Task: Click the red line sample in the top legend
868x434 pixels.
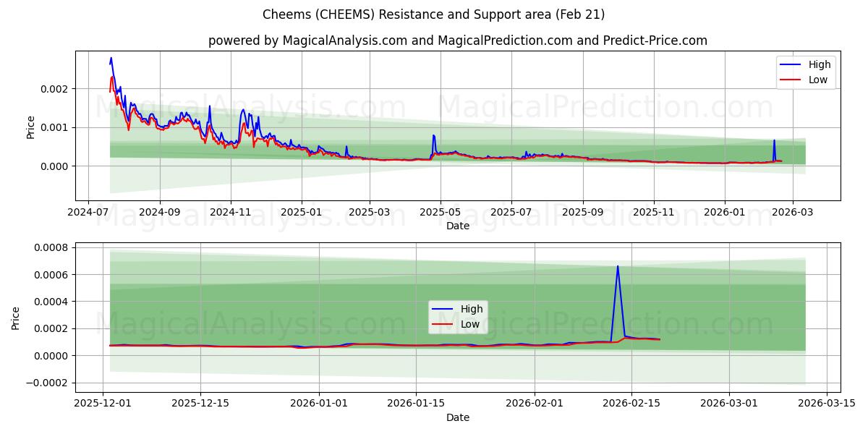Action: (x=791, y=80)
